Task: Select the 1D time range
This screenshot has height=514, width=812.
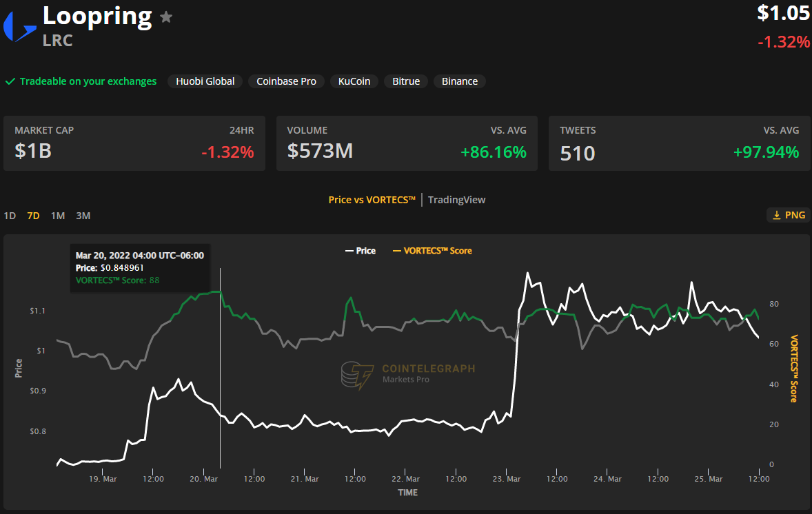Action: click(x=10, y=216)
